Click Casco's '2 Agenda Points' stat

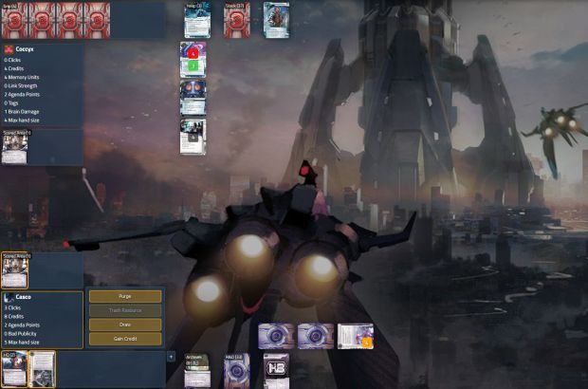click(22, 325)
